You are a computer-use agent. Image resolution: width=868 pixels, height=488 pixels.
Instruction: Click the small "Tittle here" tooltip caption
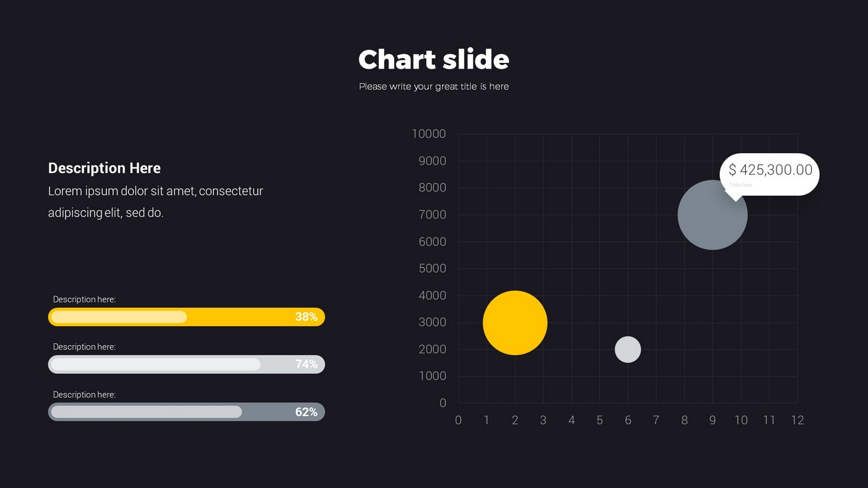pyautogui.click(x=740, y=185)
